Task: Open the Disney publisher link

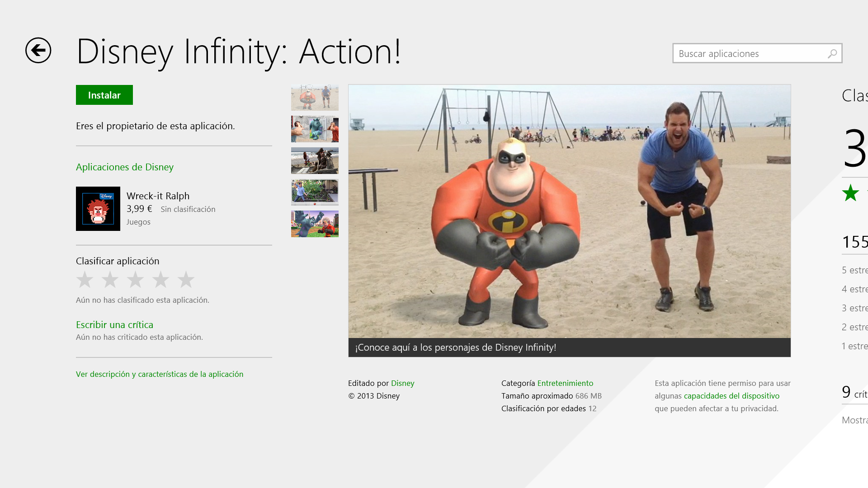Action: coord(402,383)
